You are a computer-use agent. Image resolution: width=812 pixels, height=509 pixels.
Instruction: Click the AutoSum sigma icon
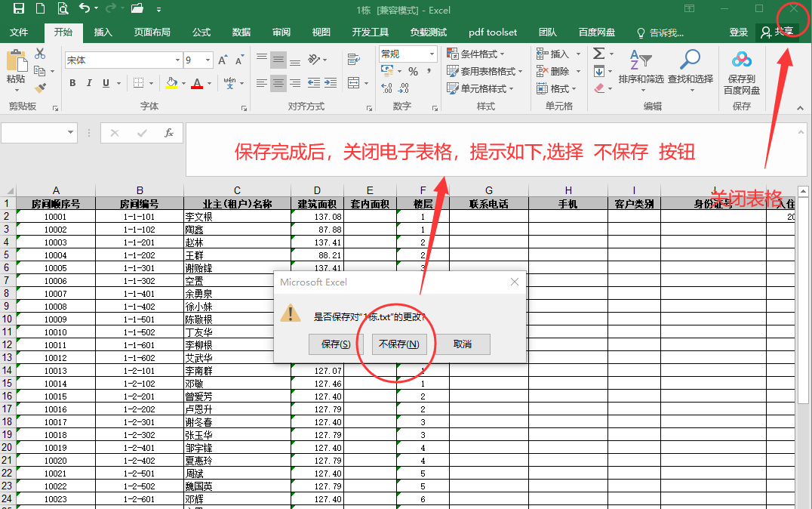(x=598, y=54)
